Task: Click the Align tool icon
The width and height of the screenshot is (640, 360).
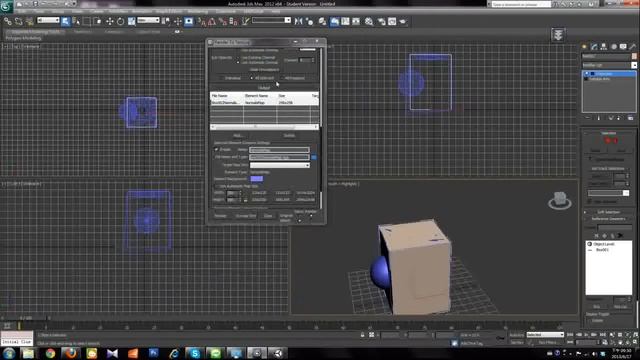Action: pyautogui.click(x=309, y=21)
